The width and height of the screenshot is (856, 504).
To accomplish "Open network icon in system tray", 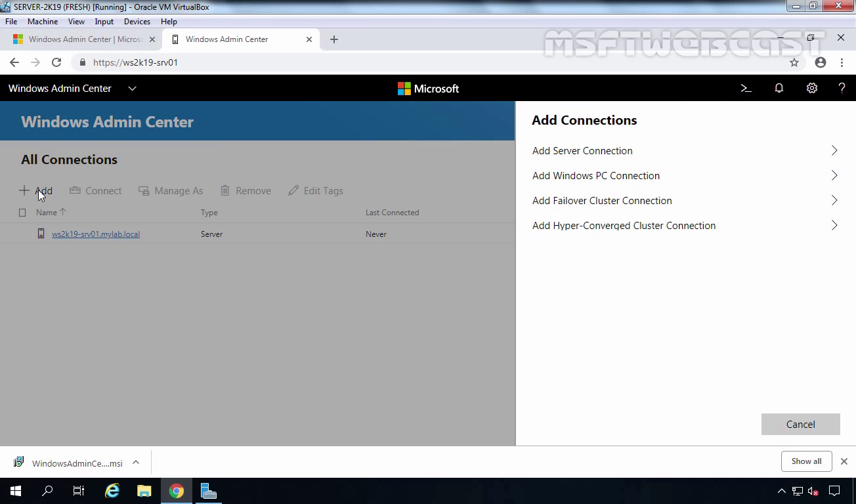I will pos(798,491).
